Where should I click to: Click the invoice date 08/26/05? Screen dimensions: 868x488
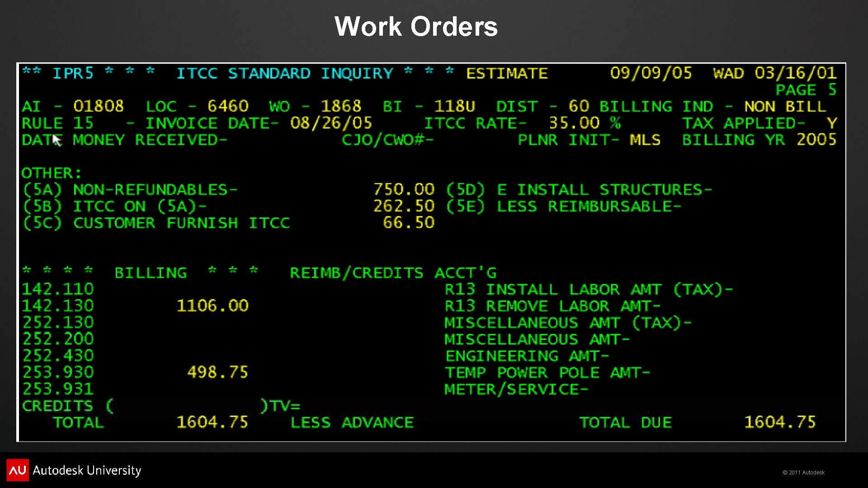point(331,123)
